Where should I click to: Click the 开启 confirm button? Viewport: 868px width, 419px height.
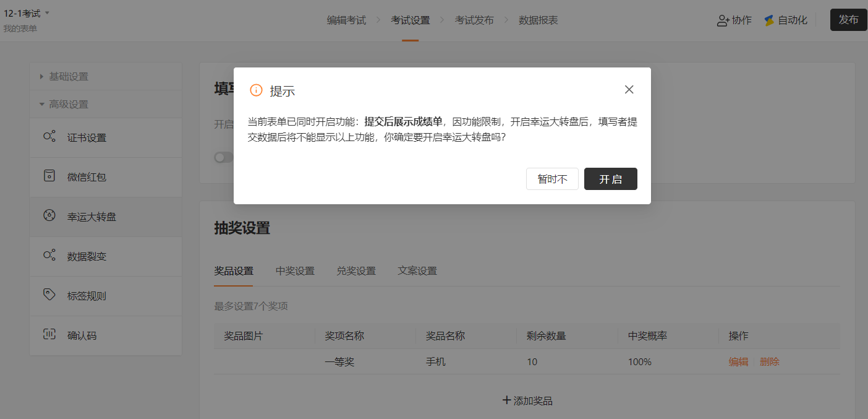tap(610, 179)
